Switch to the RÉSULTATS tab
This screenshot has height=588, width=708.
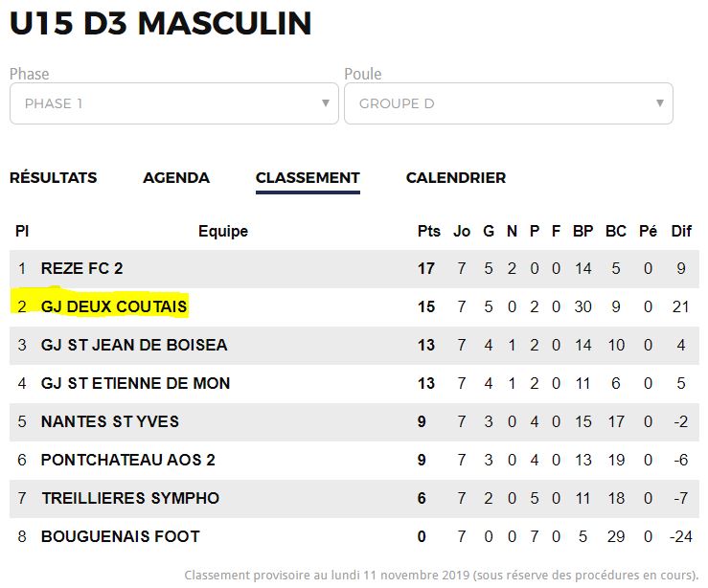(54, 177)
